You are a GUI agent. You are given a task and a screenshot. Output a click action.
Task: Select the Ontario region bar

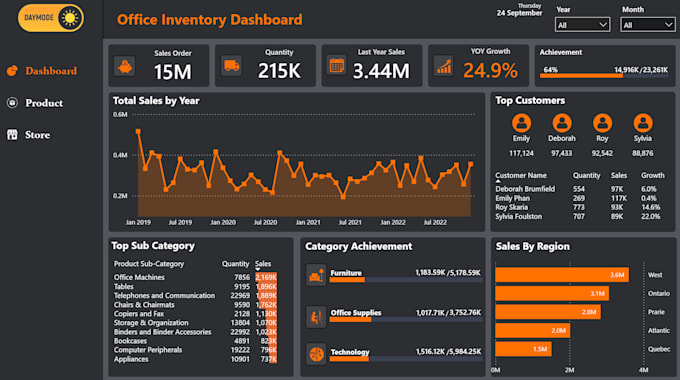(x=552, y=293)
